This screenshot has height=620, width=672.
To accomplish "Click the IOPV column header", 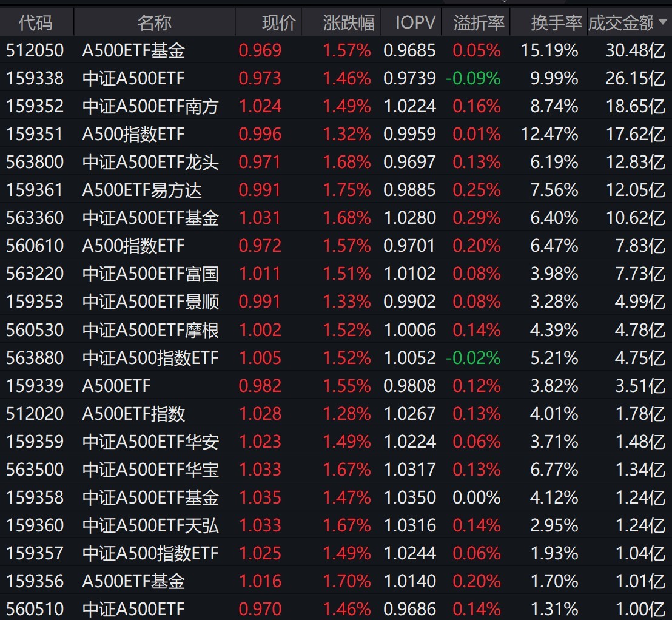I will coord(415,23).
